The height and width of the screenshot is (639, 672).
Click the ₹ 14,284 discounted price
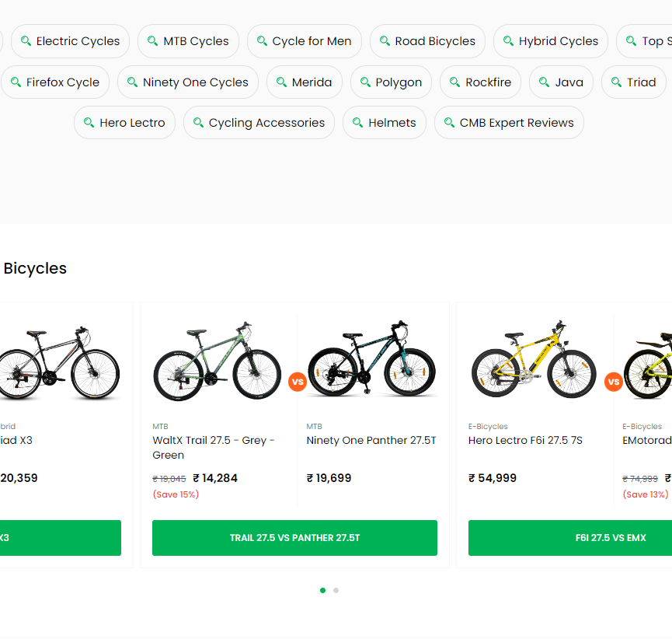coord(215,478)
